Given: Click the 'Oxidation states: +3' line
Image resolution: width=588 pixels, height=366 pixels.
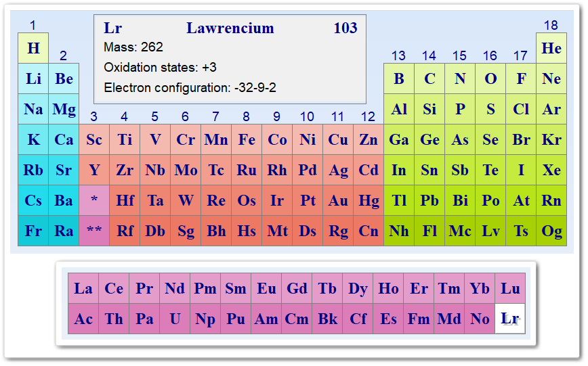Looking at the screenshot, I should coord(160,68).
